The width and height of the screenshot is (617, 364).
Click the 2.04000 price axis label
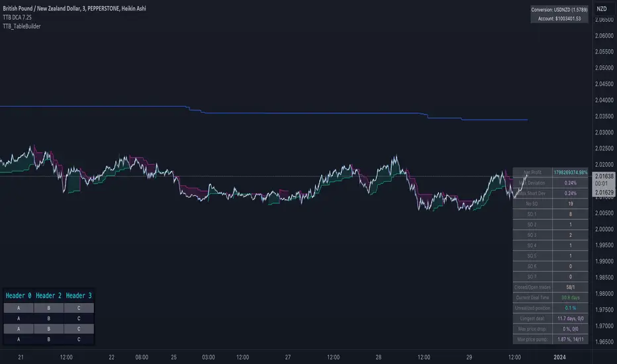tap(604, 101)
